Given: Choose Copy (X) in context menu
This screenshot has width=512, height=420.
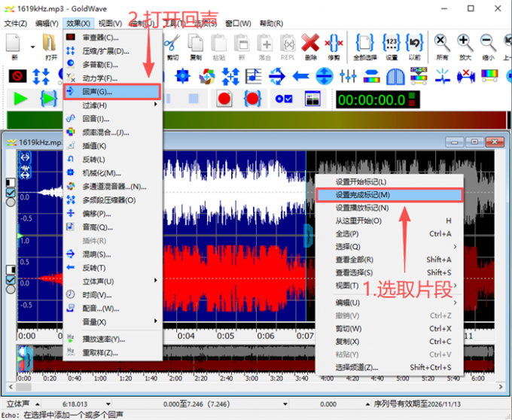Looking at the screenshot, I should (389, 342).
